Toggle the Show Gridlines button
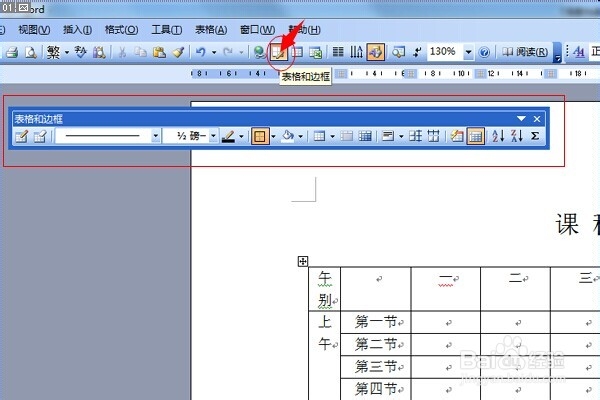The image size is (600, 400). (x=476, y=136)
